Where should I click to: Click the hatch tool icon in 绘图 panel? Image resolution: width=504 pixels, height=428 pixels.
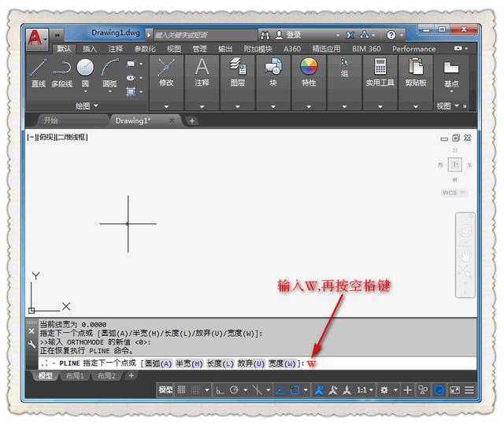[x=131, y=91]
